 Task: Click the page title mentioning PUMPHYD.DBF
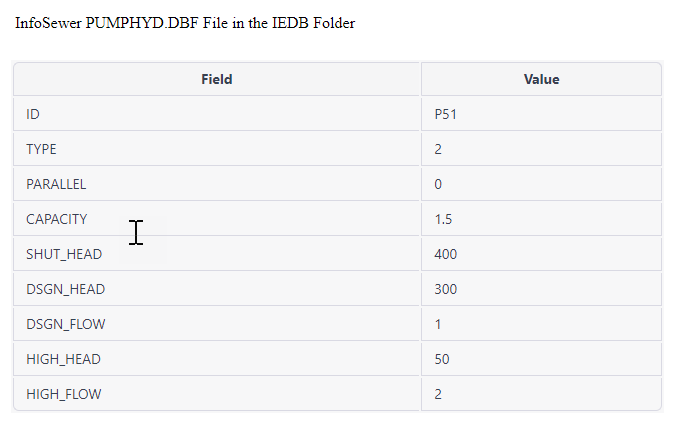[185, 23]
